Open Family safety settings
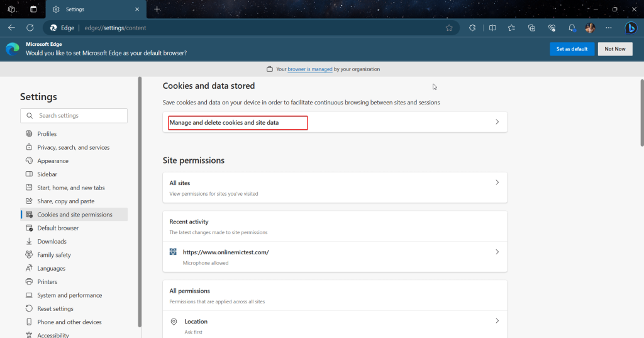This screenshot has width=644, height=338. point(74,255)
